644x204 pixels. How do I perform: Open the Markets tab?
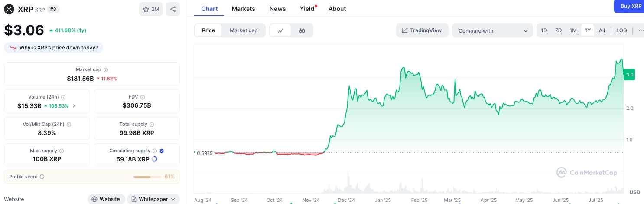(x=244, y=9)
